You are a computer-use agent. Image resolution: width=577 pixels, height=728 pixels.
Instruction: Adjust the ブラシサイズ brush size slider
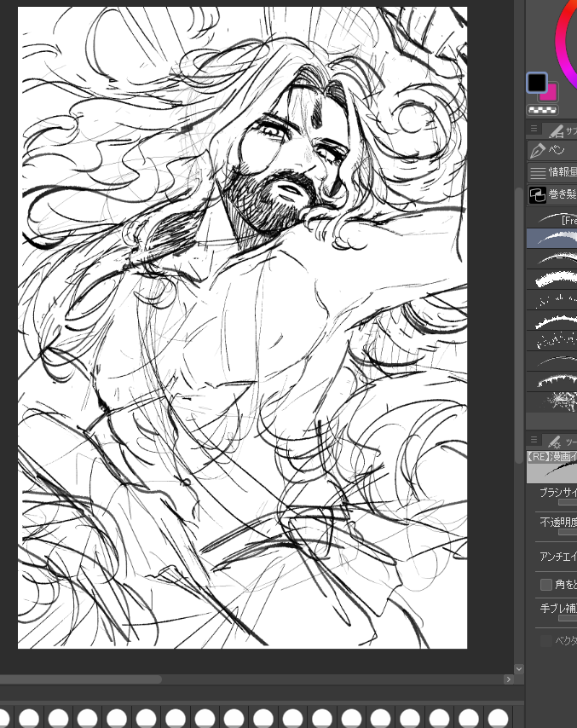[568, 502]
